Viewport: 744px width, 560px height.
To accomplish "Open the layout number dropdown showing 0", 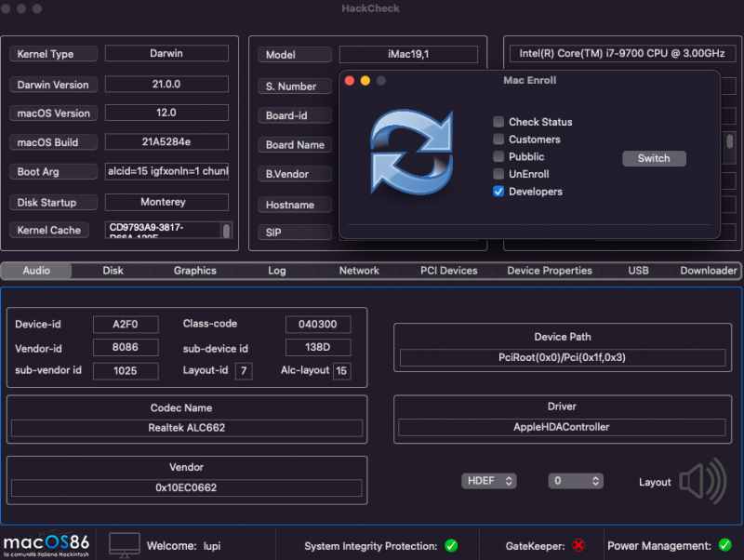I will (576, 481).
